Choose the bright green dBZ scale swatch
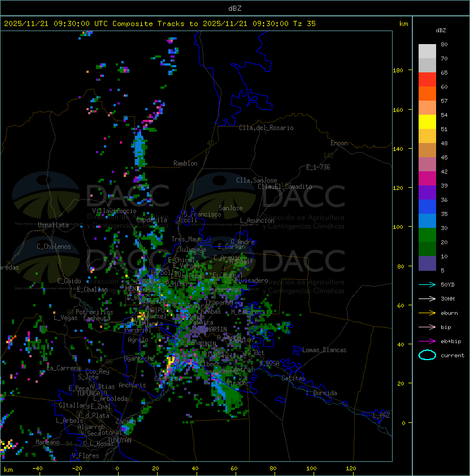Image resolution: width=470 pixels, height=476 pixels. pyautogui.click(x=427, y=235)
